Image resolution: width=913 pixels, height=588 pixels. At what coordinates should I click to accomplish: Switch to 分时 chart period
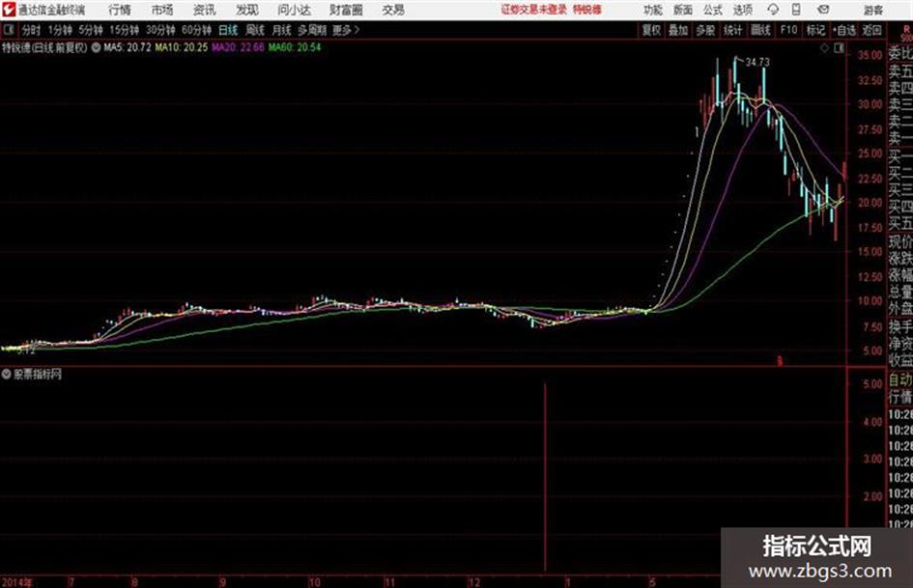click(x=32, y=30)
